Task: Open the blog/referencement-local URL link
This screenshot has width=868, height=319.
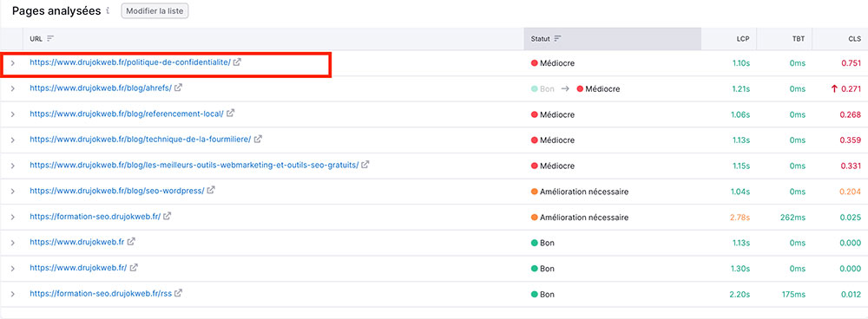Action: [127, 114]
